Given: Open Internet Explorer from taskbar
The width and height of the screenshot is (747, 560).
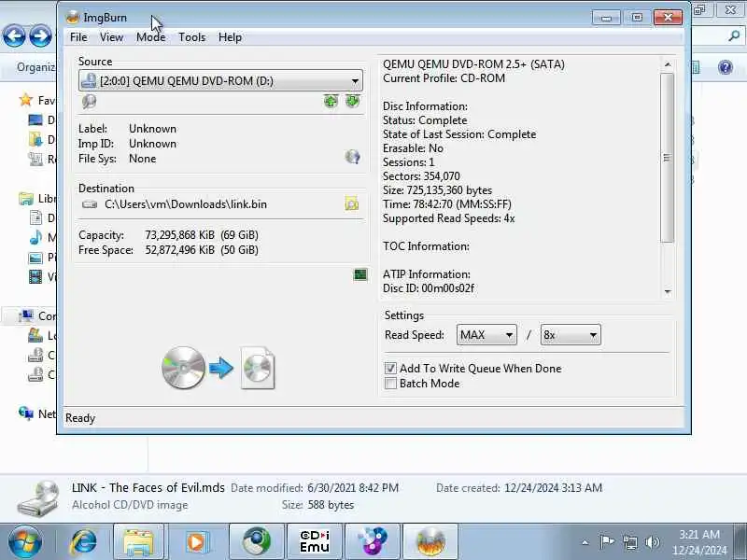Looking at the screenshot, I should click(x=84, y=542).
